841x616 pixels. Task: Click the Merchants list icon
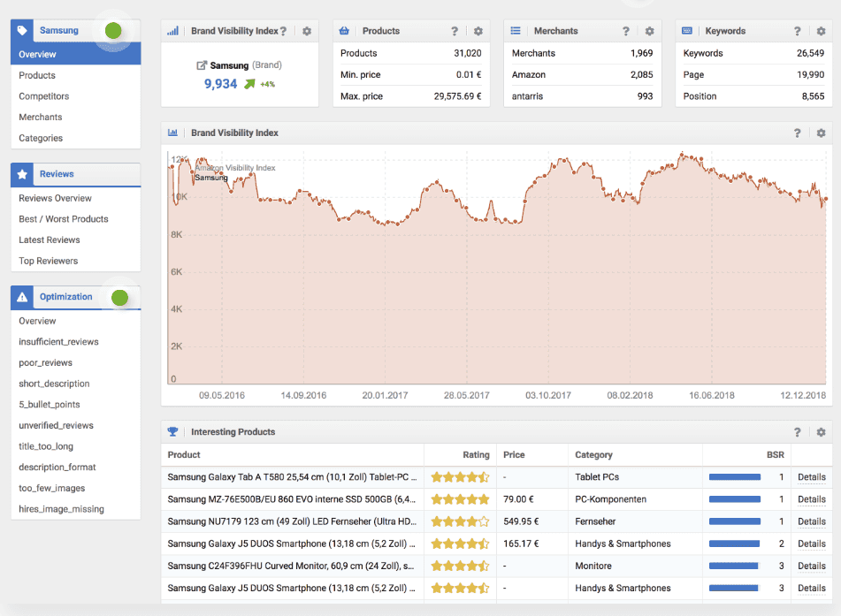point(516,31)
